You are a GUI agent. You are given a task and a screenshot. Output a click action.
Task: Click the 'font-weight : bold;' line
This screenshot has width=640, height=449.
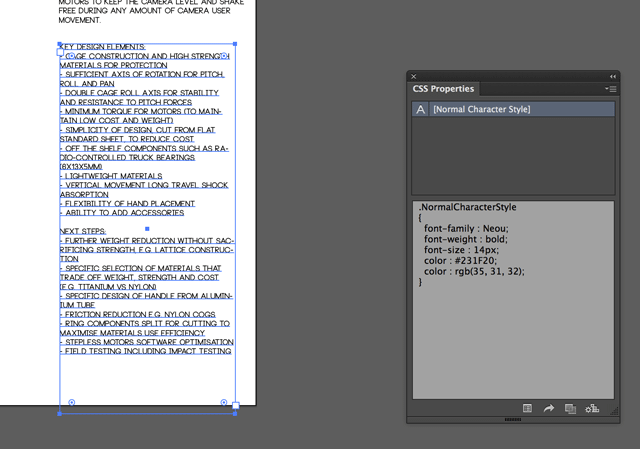click(x=466, y=239)
